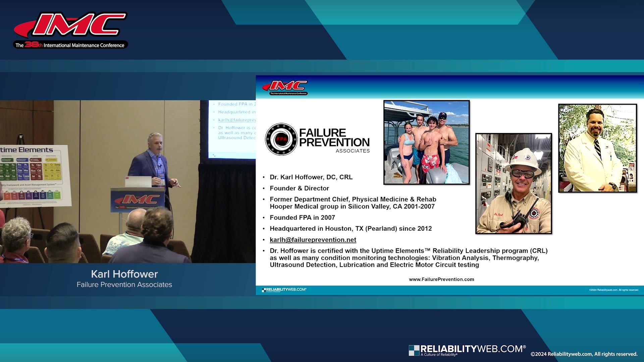
Task: Open the www.FailurePrevention.com website link
Action: (441, 279)
